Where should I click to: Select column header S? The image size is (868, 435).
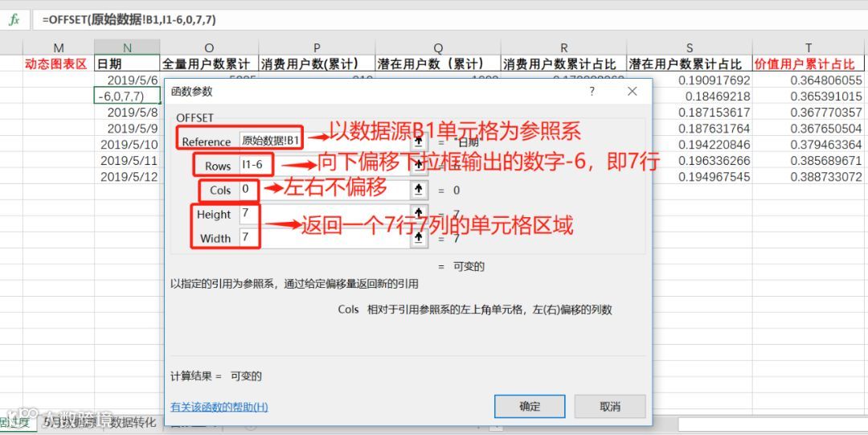(690, 47)
